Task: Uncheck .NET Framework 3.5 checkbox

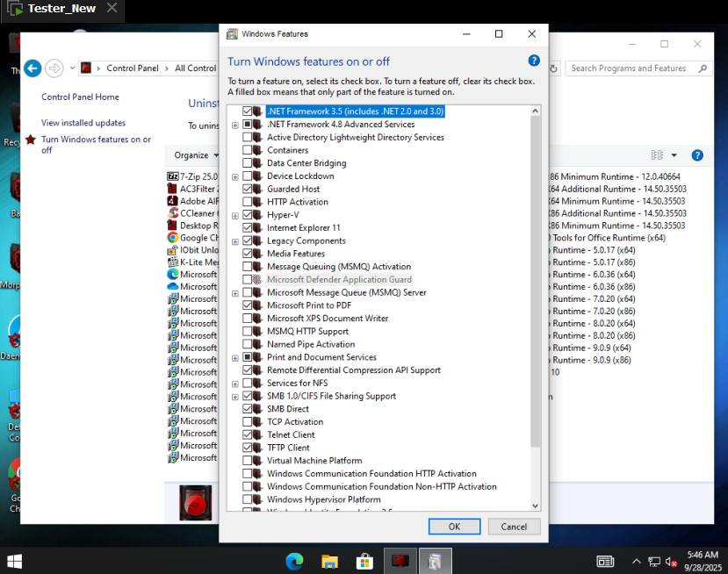Action: coord(247,111)
